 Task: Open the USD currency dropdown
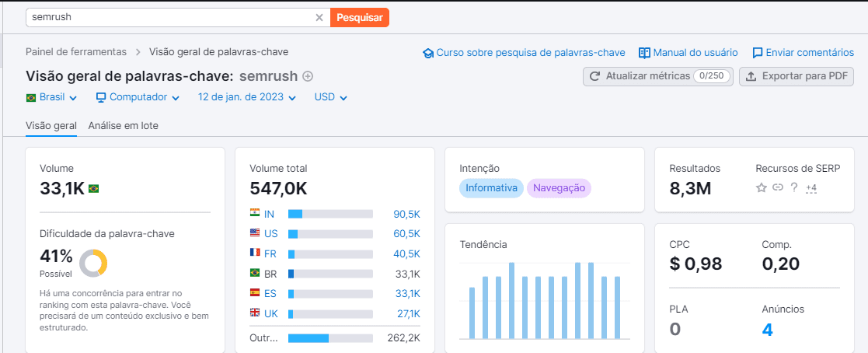(330, 97)
